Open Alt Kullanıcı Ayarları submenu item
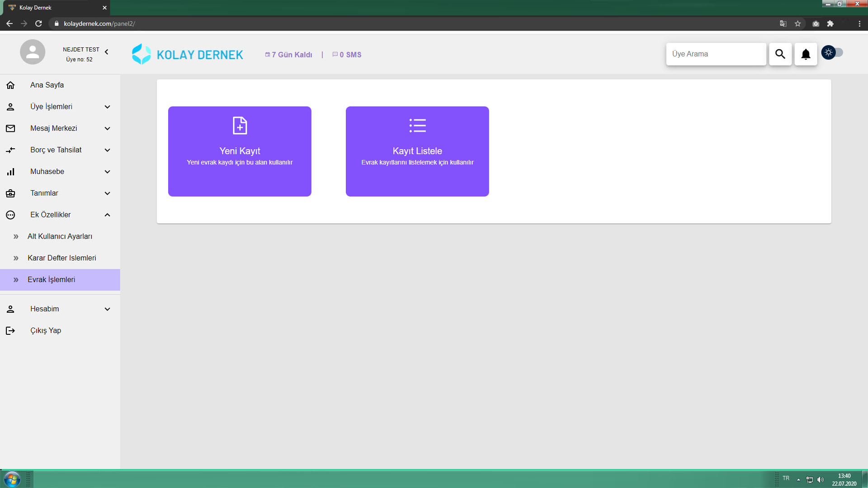This screenshot has width=868, height=488. click(x=60, y=236)
